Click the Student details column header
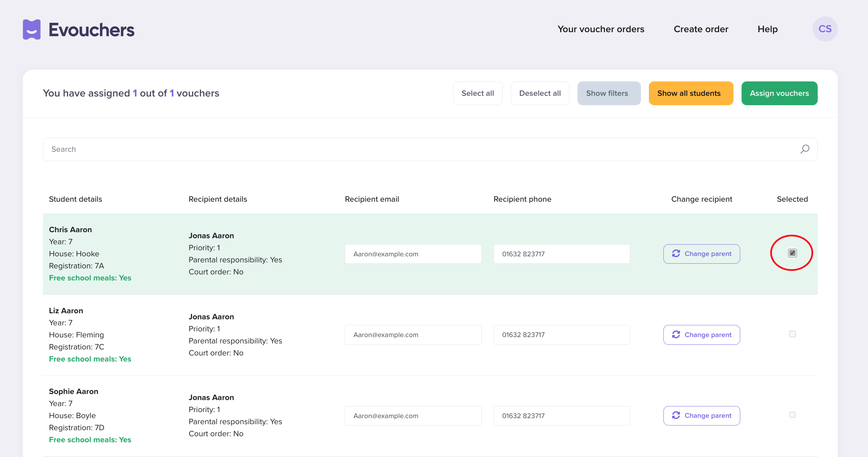The height and width of the screenshot is (457, 868). click(75, 199)
